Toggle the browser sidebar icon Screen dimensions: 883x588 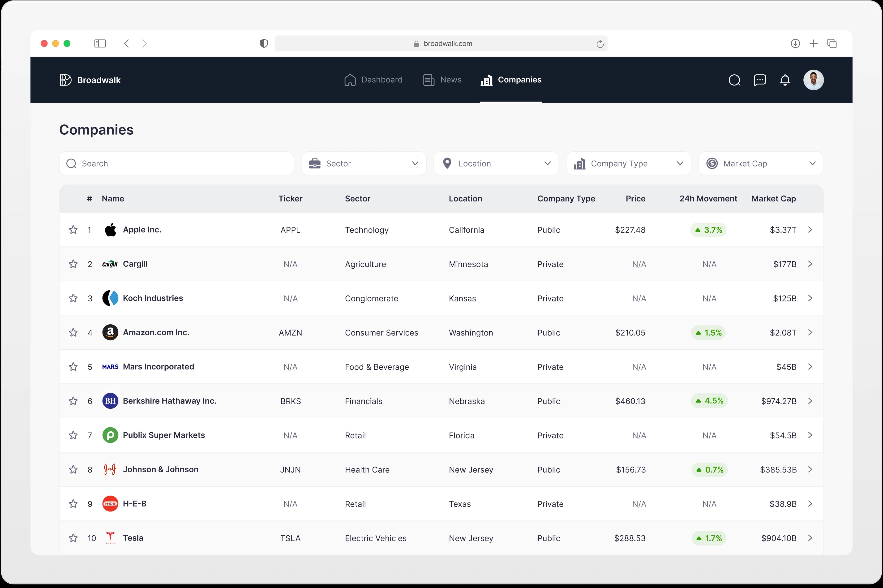(100, 43)
